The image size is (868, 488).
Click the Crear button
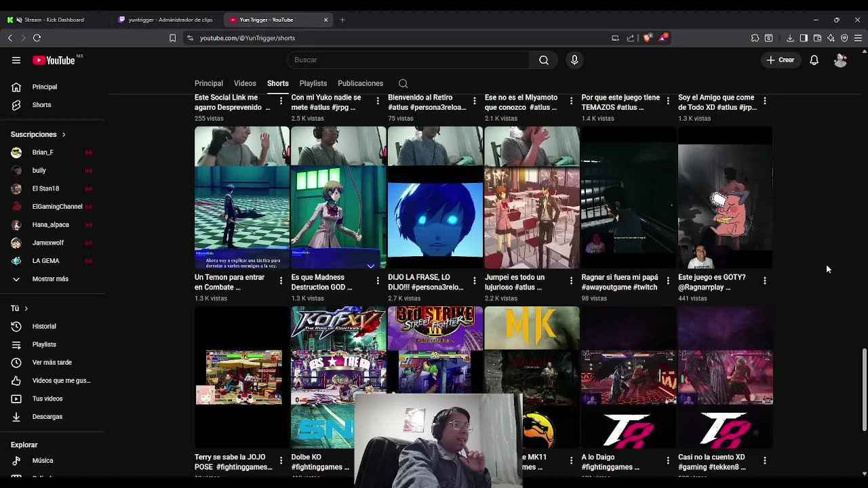point(781,60)
